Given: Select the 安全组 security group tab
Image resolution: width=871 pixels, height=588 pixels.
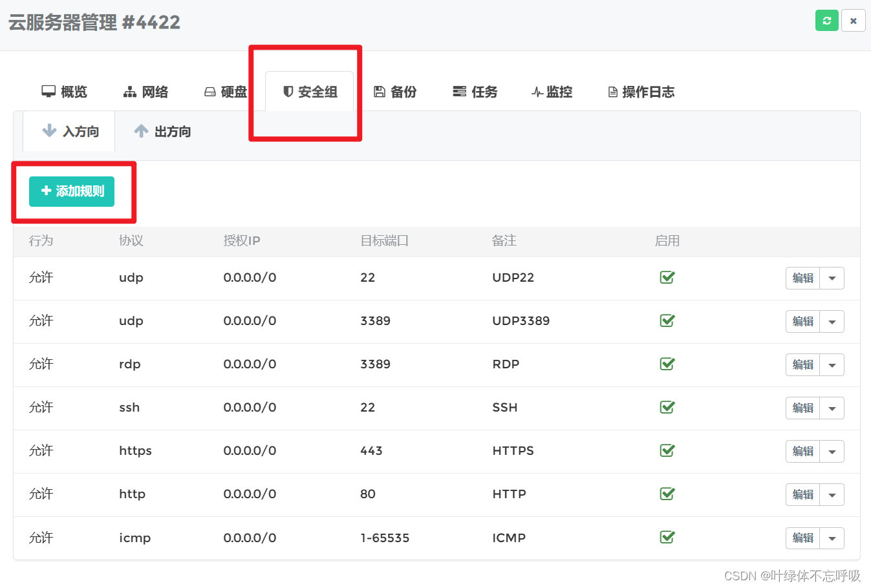Looking at the screenshot, I should click(310, 92).
